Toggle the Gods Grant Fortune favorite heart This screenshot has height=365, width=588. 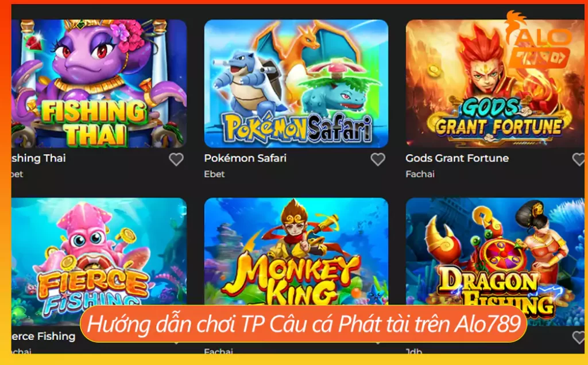579,160
